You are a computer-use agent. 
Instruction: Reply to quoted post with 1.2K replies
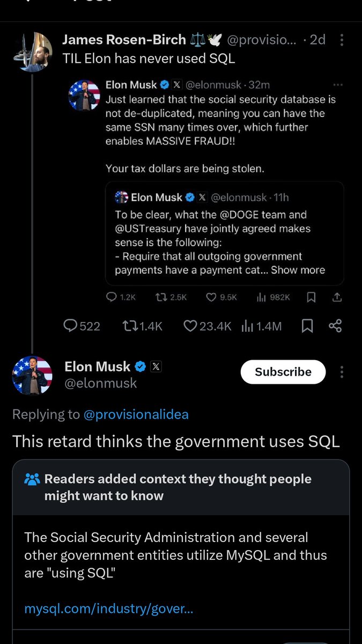click(112, 297)
